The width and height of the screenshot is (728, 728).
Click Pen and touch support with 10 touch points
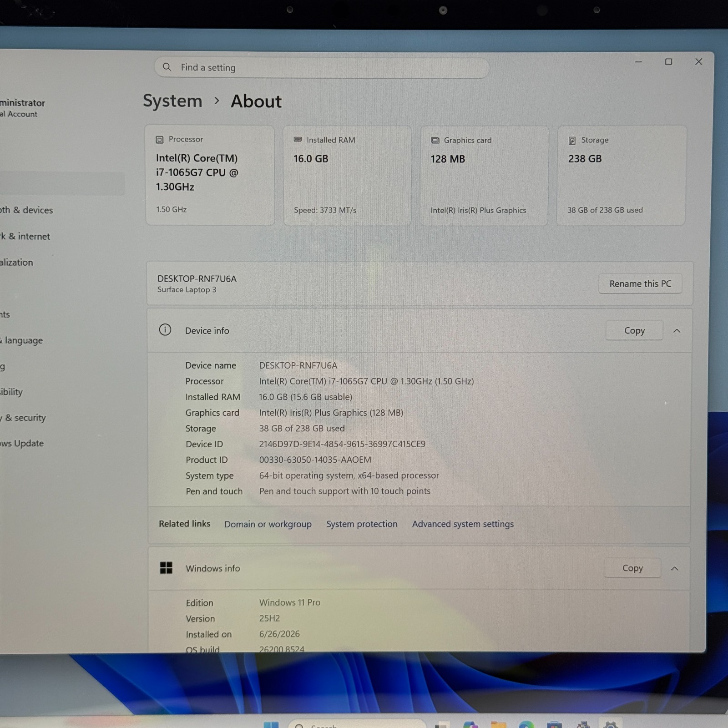(x=344, y=491)
